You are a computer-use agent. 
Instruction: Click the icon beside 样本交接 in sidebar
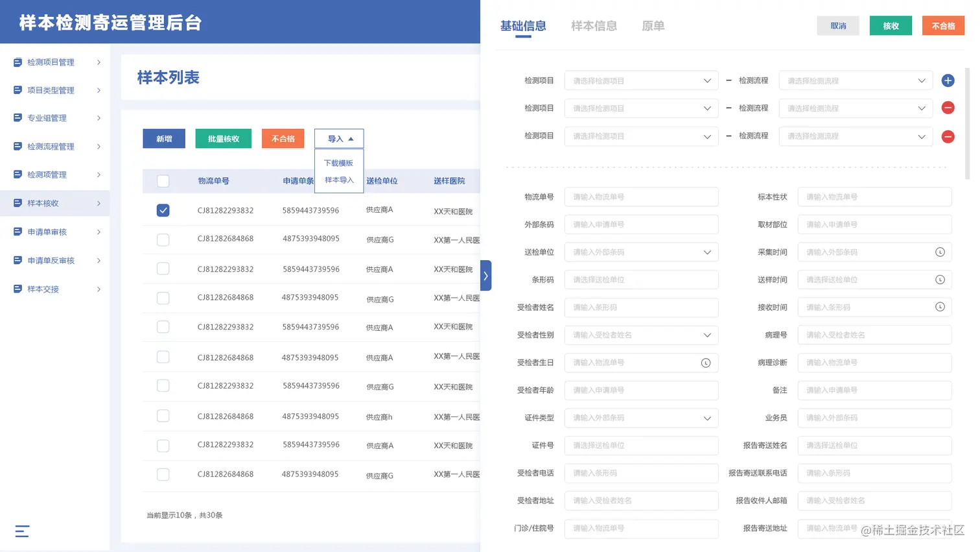[x=17, y=289]
